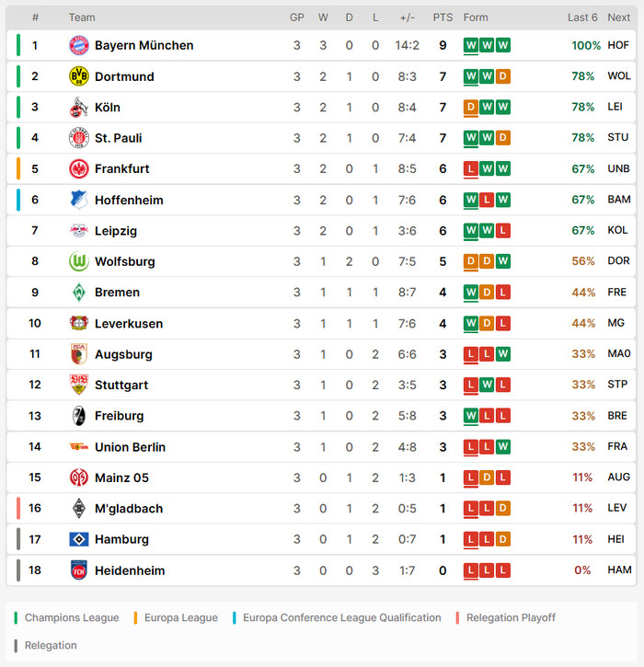The height and width of the screenshot is (667, 644).
Task: Open the Hoffenheim team link
Action: (129, 200)
